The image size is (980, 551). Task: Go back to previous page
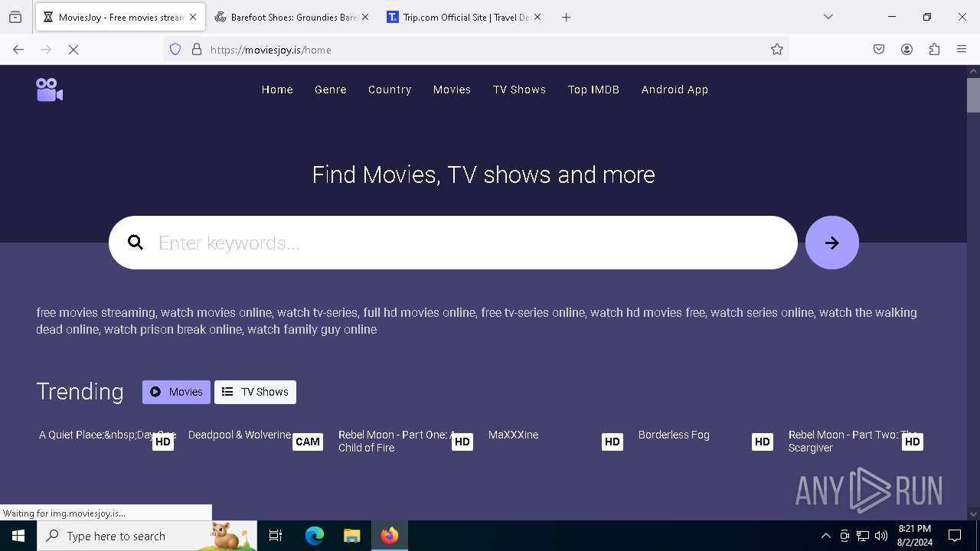[x=18, y=50]
